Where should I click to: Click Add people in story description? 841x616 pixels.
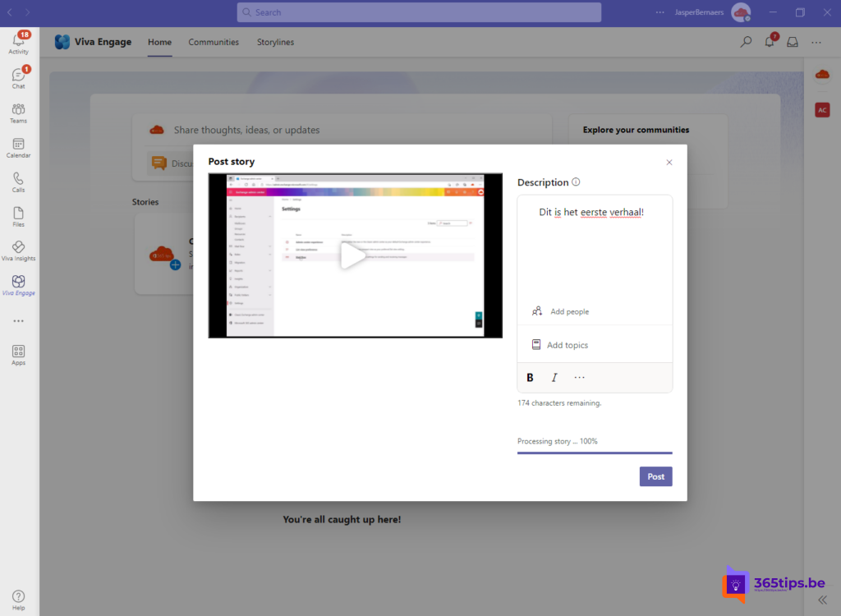[x=568, y=311]
